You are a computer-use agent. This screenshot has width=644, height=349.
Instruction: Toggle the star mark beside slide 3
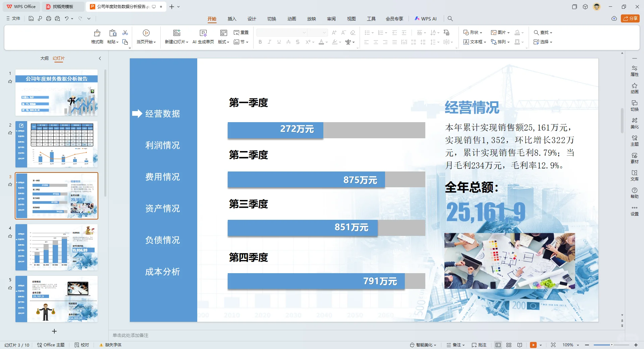tap(10, 185)
